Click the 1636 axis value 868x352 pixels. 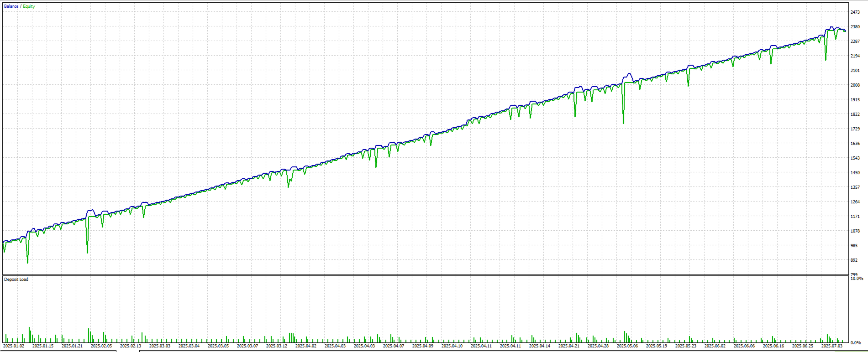[x=855, y=144]
